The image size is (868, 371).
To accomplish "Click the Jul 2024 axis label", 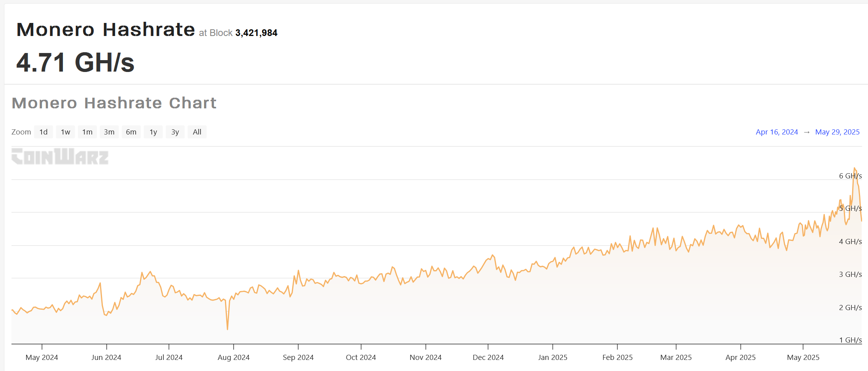I will click(x=169, y=358).
